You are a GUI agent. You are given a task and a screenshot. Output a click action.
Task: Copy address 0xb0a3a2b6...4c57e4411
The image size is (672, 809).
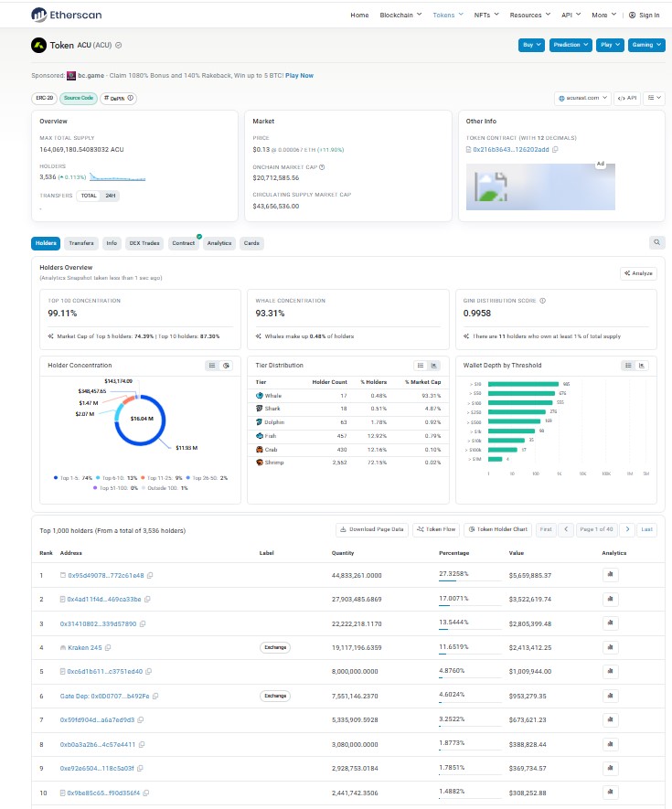142,744
